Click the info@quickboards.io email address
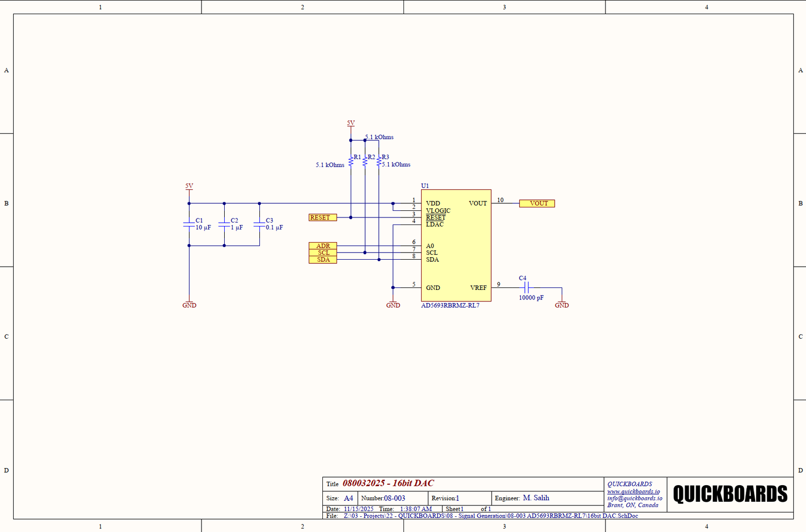 (x=634, y=498)
